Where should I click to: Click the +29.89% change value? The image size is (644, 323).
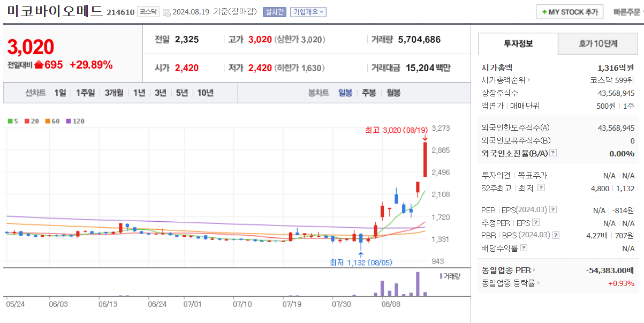[91, 65]
